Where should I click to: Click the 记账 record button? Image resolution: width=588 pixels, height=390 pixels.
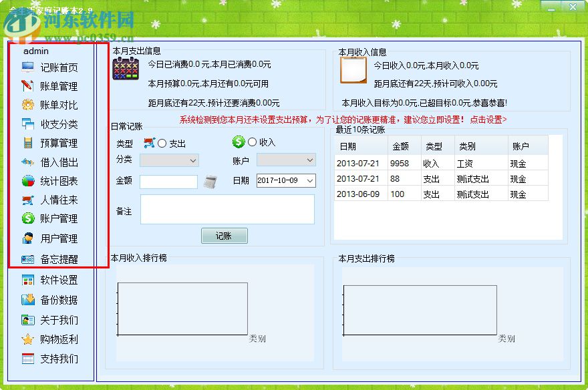224,236
